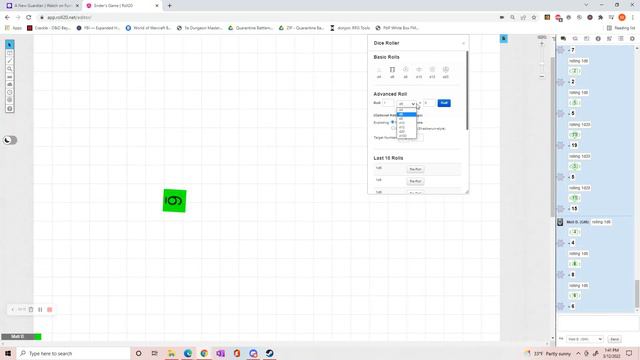Roll a d10 from Basic Rolls
The image size is (640, 360).
[x=419, y=72]
